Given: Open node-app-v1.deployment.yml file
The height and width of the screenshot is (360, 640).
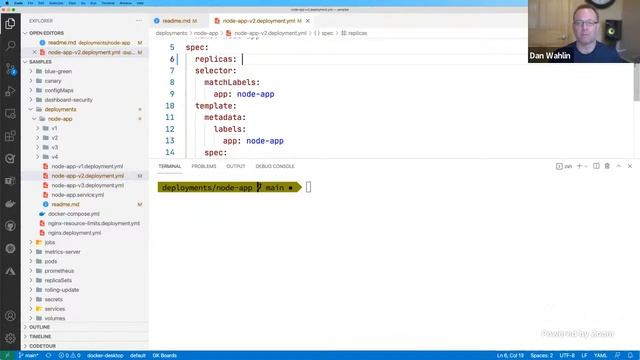Looking at the screenshot, I should (87, 167).
